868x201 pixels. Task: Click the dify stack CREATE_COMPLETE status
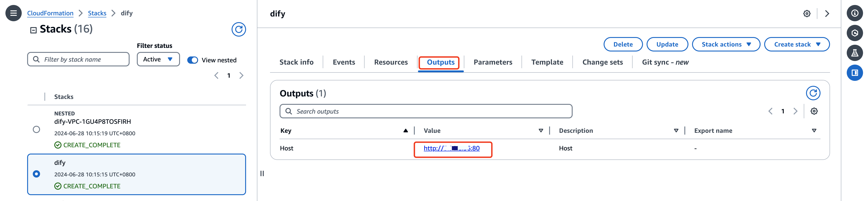click(87, 186)
